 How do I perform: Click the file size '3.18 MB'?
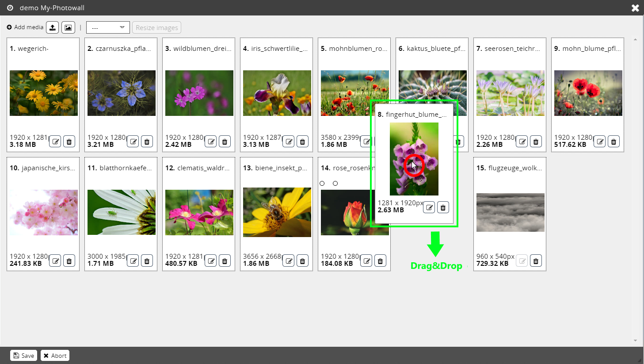pos(23,145)
